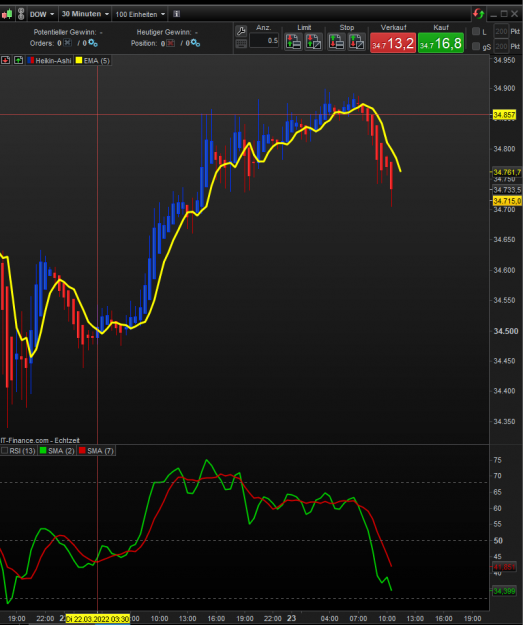
Task: Open SMA (2) indicator label
Action: [x=61, y=451]
